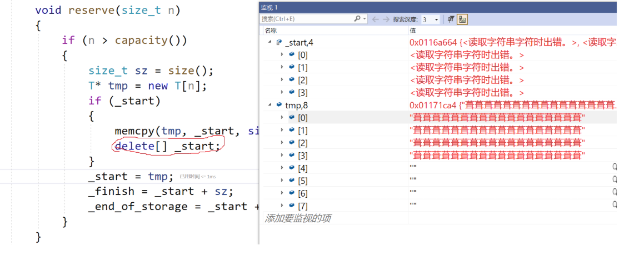Screen dimensions: 644x255
Task: Click the next search result arrow
Action: coord(386,19)
